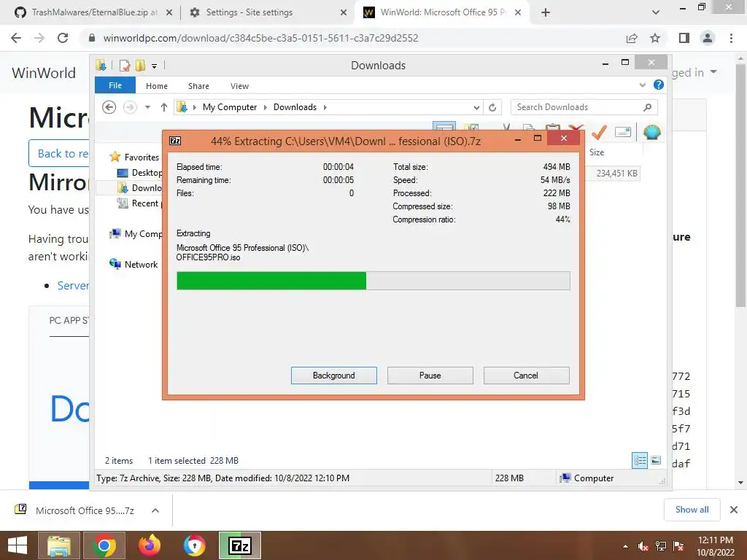Open the File menu in Explorer

click(115, 85)
